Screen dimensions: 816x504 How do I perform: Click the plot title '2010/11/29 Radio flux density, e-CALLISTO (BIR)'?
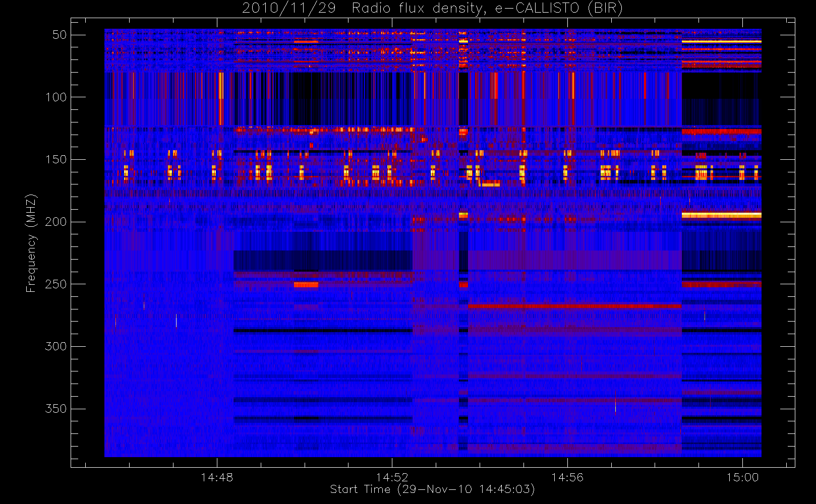point(432,8)
